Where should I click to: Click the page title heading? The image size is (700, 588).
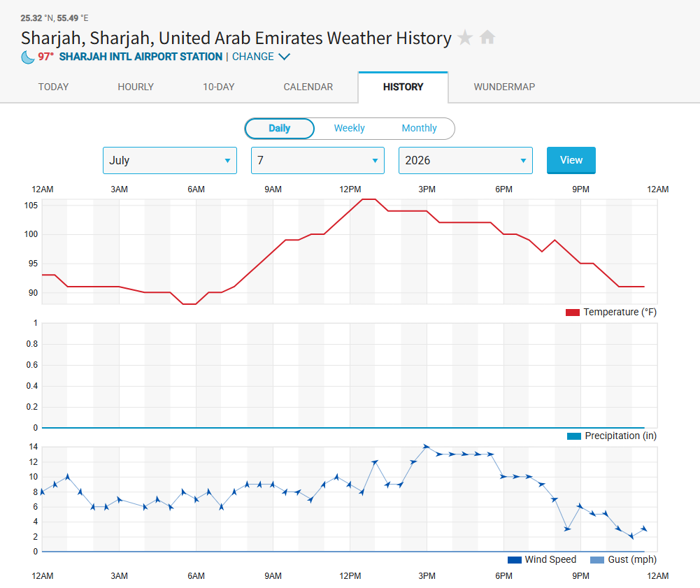tap(236, 38)
